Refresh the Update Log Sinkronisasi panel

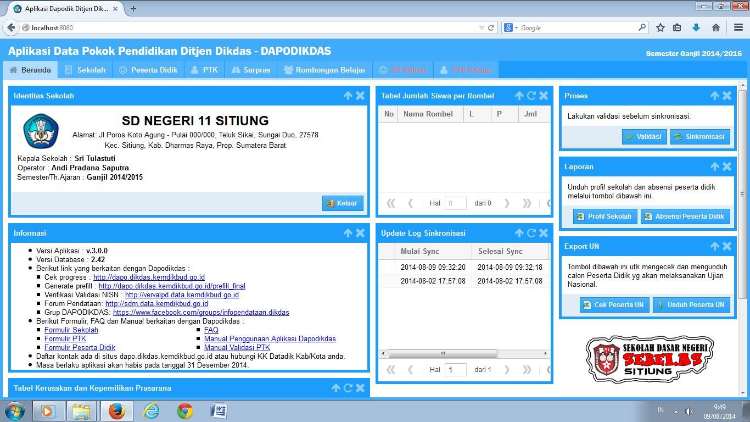(x=531, y=233)
